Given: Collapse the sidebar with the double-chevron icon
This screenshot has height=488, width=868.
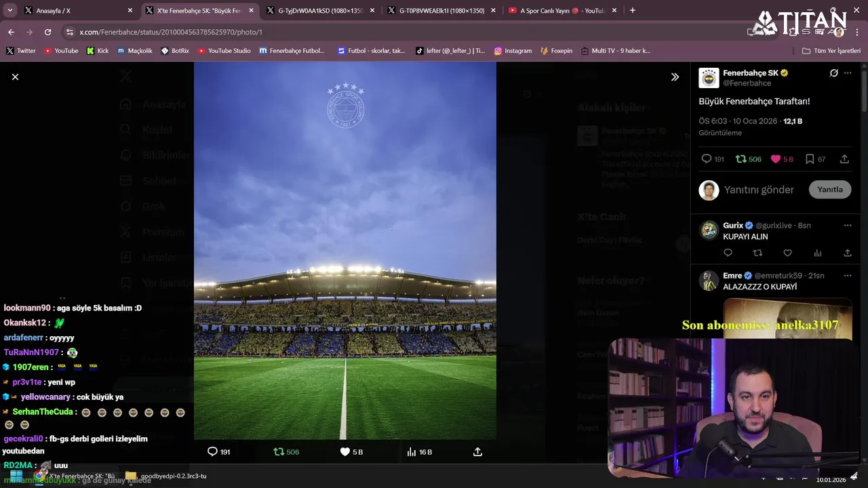Looking at the screenshot, I should tap(675, 77).
